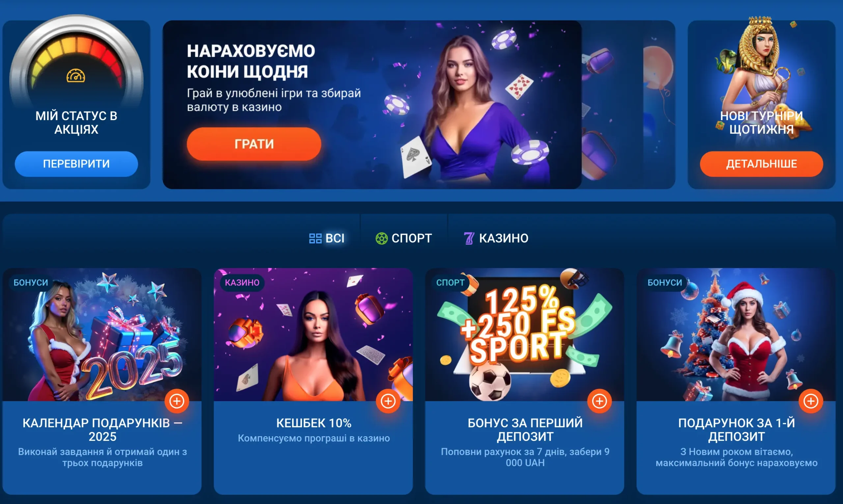The image size is (843, 504).
Task: Click the seven icon beside КАЗИНО
Action: [x=469, y=238]
